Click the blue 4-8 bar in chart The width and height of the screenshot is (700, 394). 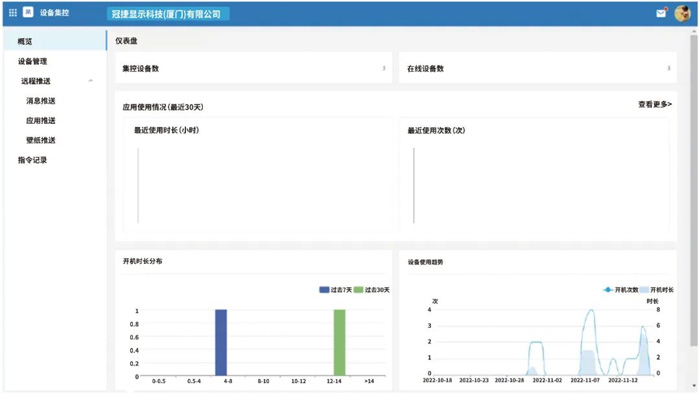221,342
